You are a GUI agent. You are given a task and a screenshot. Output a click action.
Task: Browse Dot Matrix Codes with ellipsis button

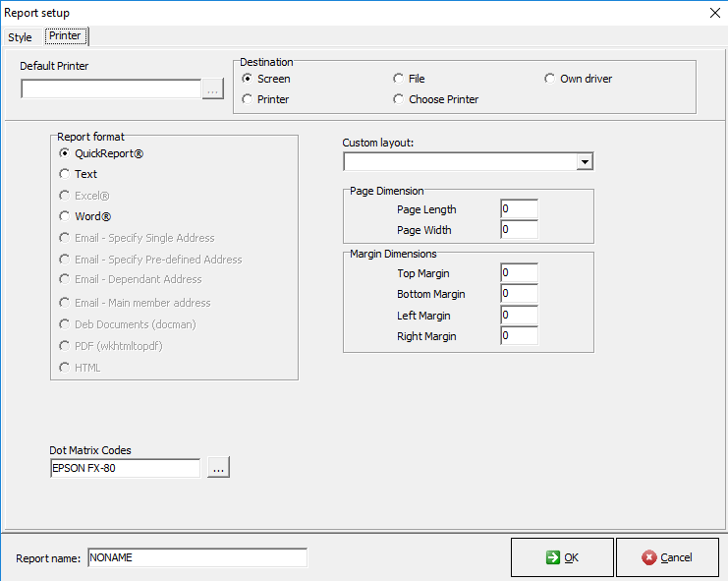(x=218, y=469)
